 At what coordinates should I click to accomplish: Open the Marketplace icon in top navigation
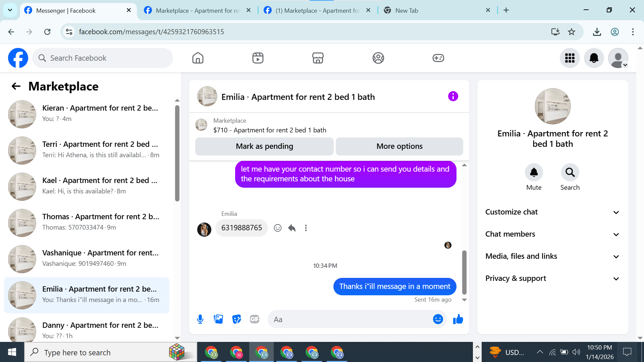[318, 58]
